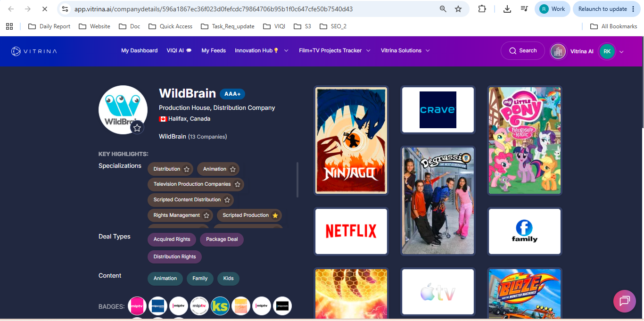The image size is (644, 321).
Task: Click the address bar URL
Action: click(x=214, y=9)
